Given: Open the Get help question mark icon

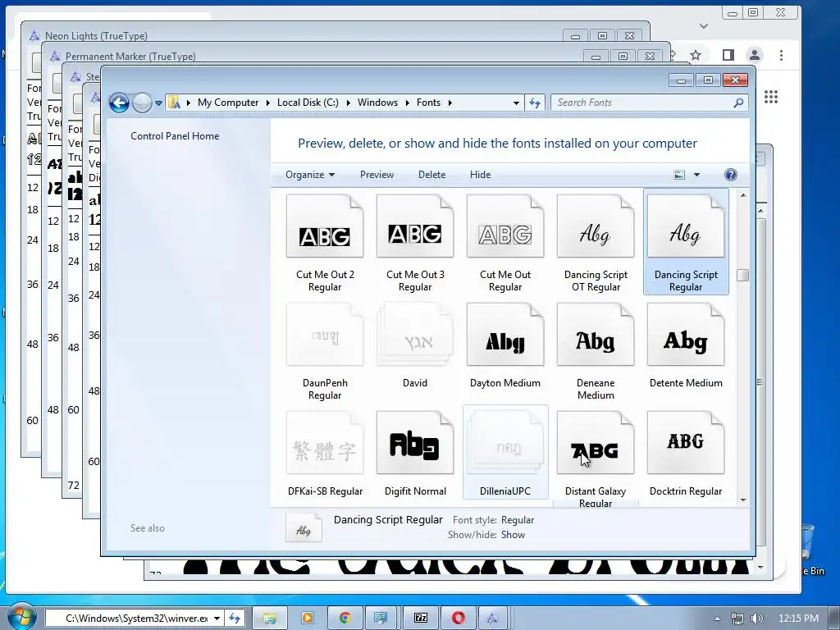Looking at the screenshot, I should (x=730, y=175).
